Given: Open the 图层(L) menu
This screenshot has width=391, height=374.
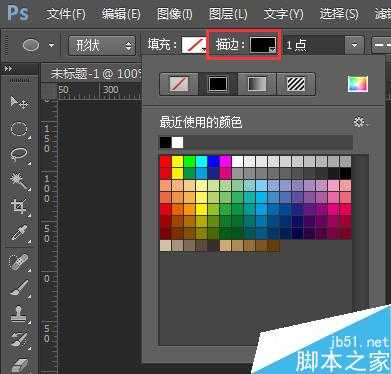Looking at the screenshot, I should pos(228,14).
